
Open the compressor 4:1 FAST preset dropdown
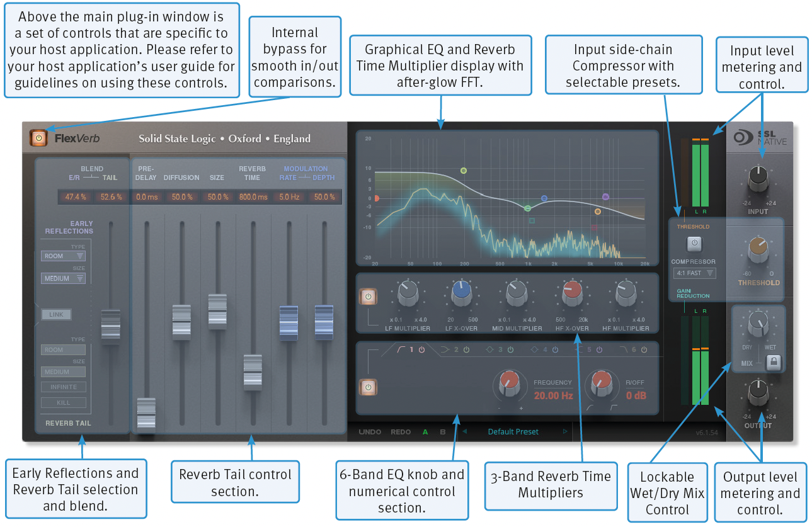[695, 273]
